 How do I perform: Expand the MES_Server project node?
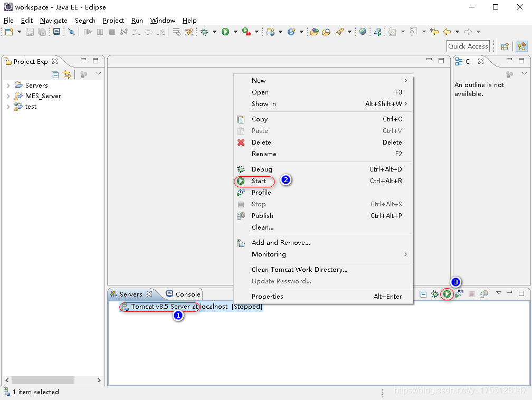8,96
